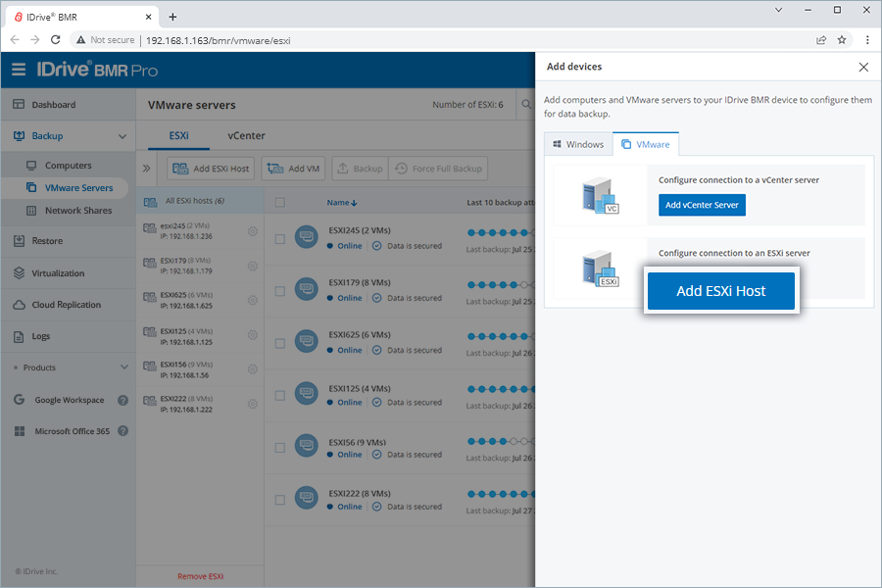The image size is (882, 588).
Task: Check the ESXI222 (8 VMs) row checkbox
Action: 280,500
